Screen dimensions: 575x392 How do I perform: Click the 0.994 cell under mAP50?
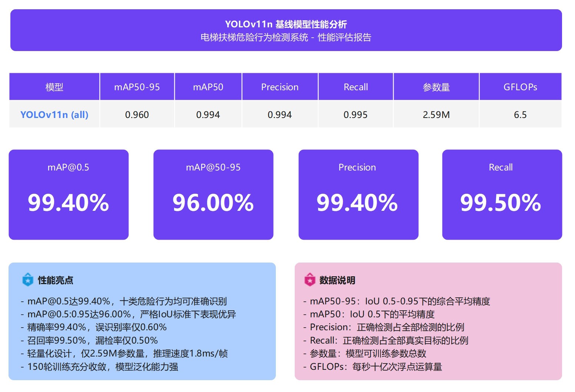click(208, 115)
